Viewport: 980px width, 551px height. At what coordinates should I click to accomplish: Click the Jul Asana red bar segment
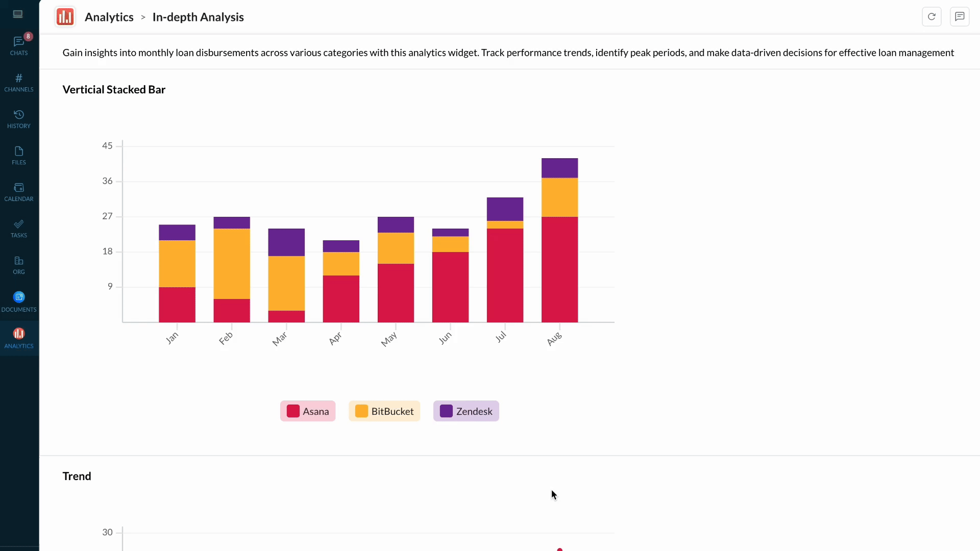(x=505, y=275)
